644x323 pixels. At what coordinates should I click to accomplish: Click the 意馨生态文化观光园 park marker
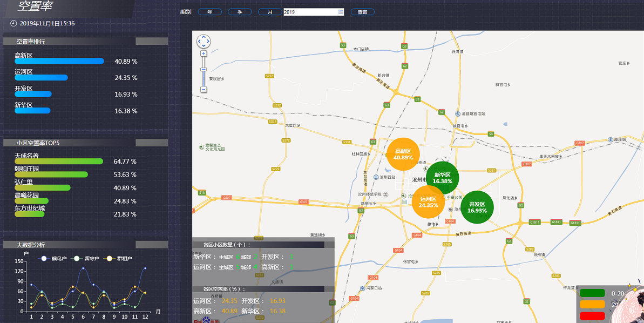click(201, 147)
